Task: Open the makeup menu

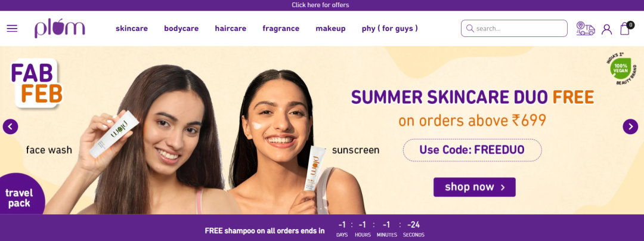Action: click(x=330, y=28)
